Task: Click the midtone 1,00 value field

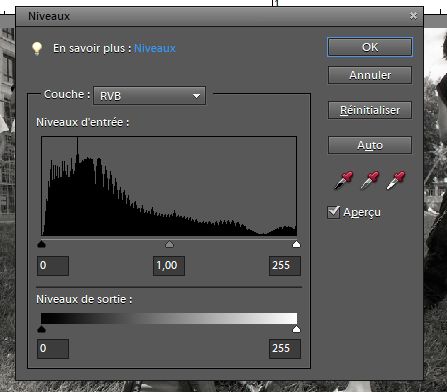Action: [x=169, y=266]
